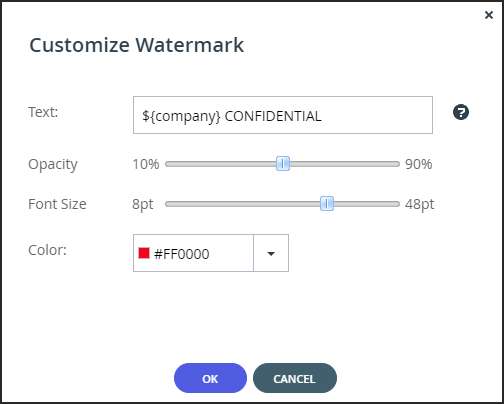504x404 pixels.
Task: Click the 48pt font size maximum label
Action: pyautogui.click(x=420, y=204)
